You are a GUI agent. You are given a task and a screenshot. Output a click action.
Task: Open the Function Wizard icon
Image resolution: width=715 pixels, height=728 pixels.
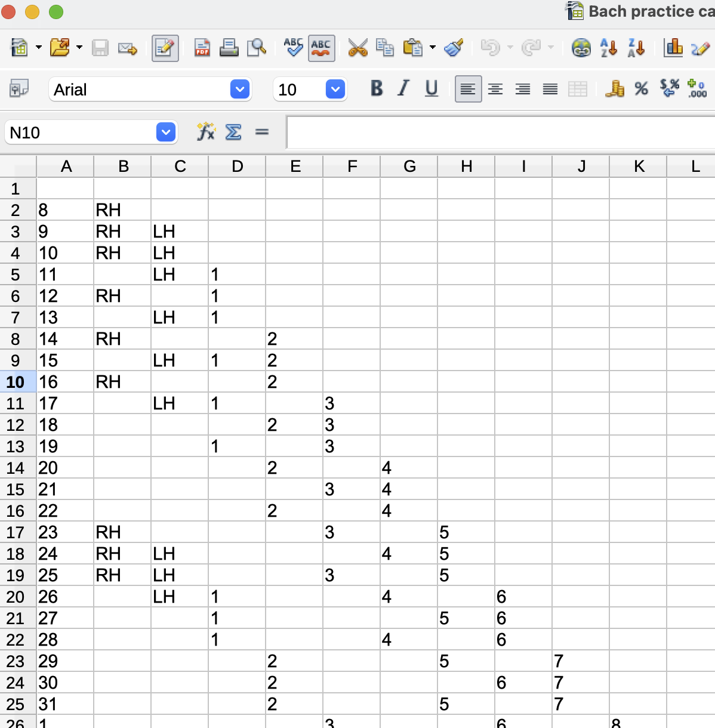(206, 132)
